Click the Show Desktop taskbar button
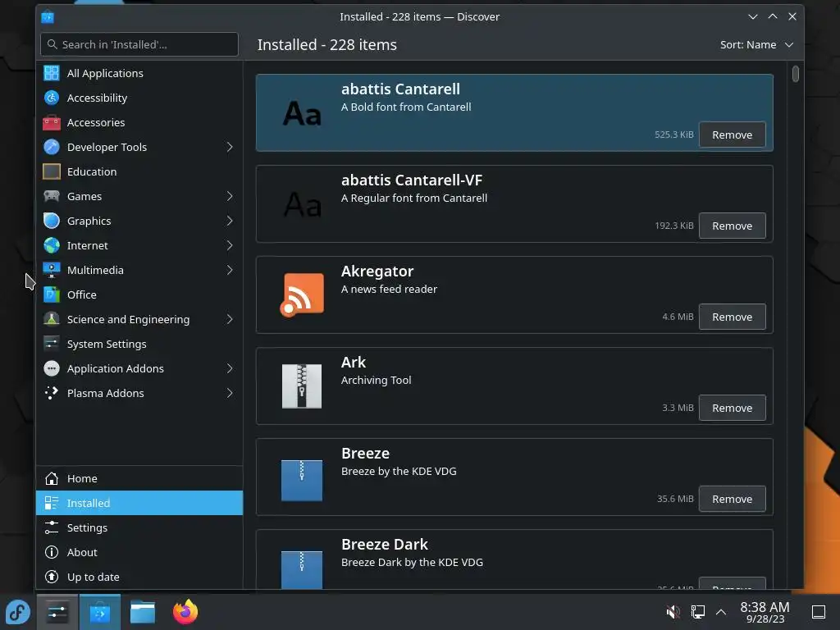840x630 pixels. click(819, 612)
